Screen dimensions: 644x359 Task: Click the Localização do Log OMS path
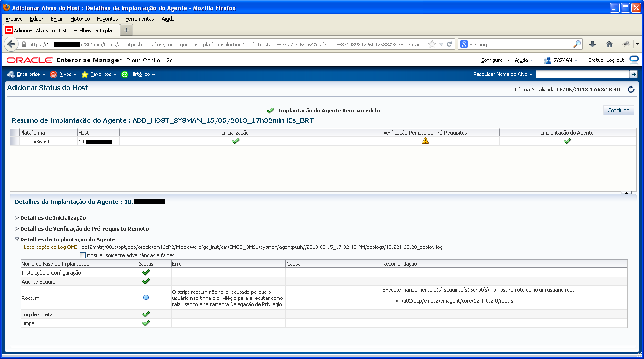tap(262, 247)
